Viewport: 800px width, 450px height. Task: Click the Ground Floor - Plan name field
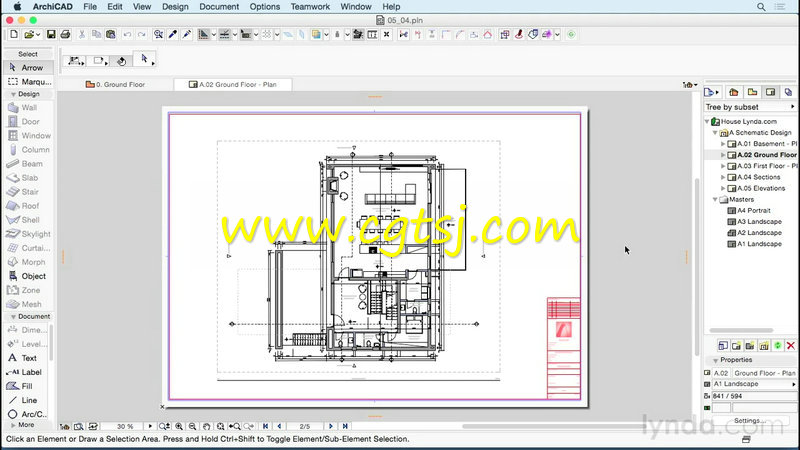coord(764,373)
